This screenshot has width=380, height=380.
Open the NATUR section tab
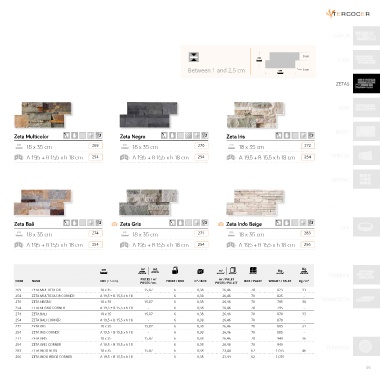366,36
